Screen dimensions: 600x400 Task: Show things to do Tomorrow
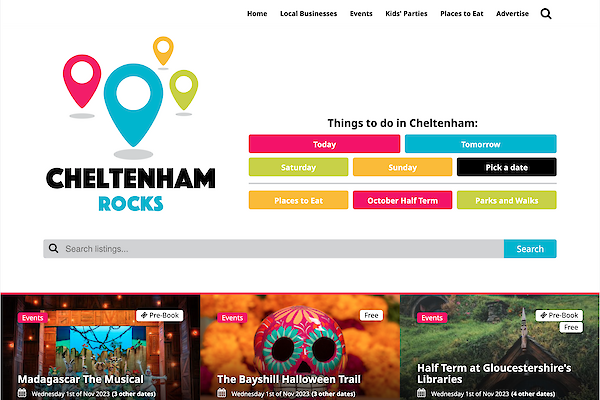tap(481, 144)
